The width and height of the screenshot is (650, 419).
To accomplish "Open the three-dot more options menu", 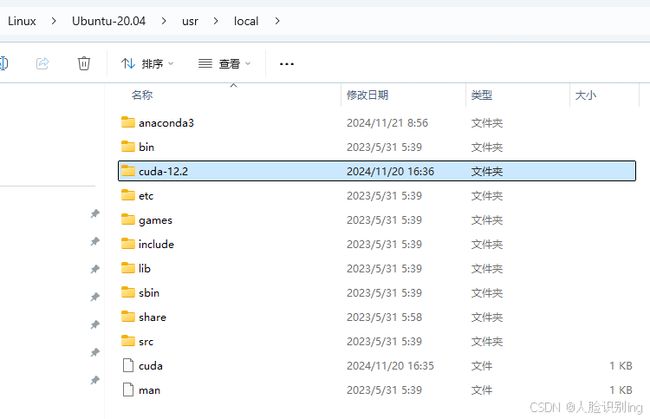I will [286, 64].
